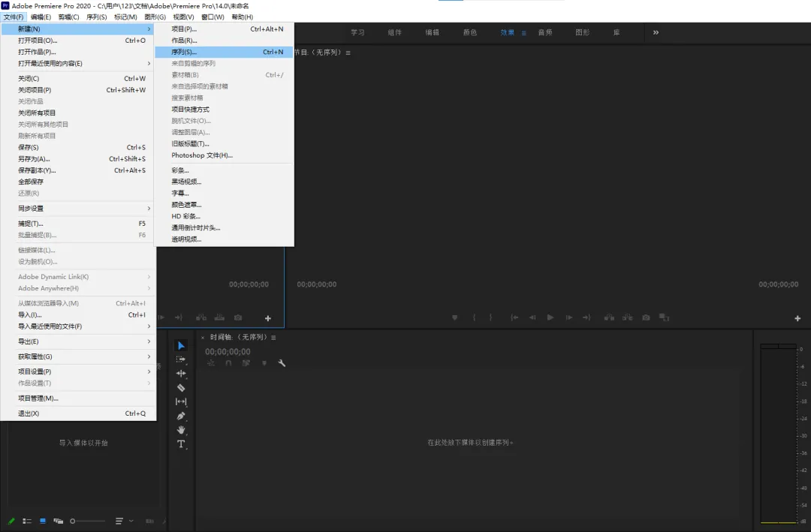Click Lift button in Program monitor
811x532 pixels.
point(609,317)
